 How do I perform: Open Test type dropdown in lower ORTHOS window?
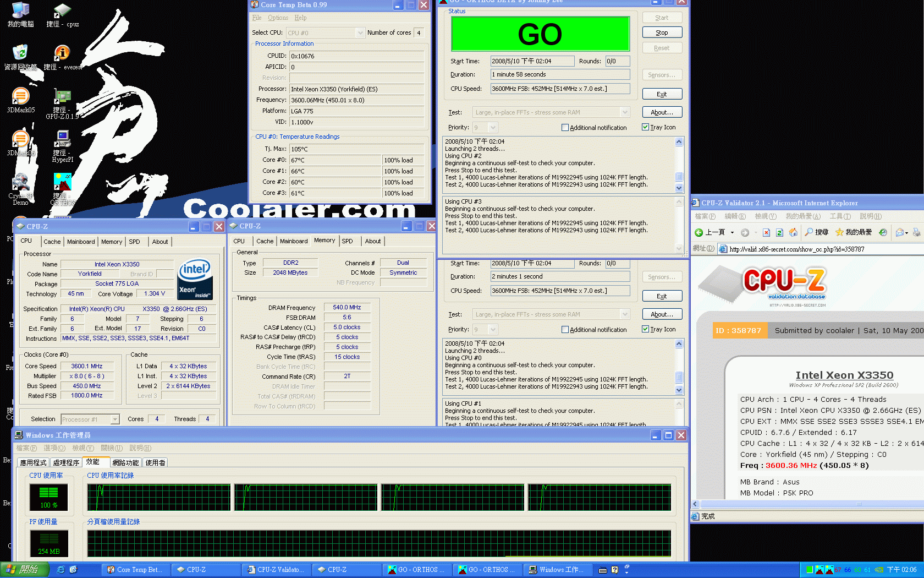click(x=625, y=314)
